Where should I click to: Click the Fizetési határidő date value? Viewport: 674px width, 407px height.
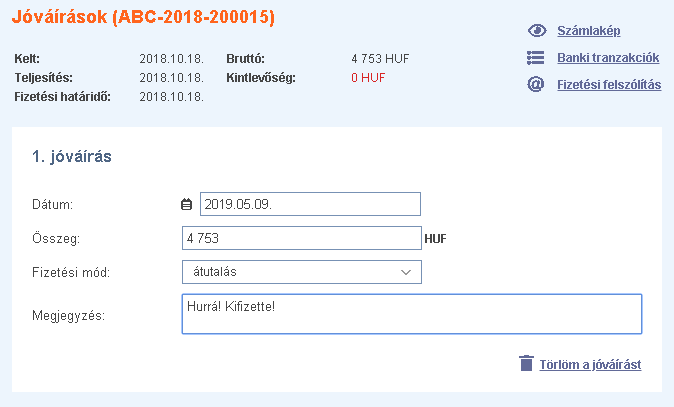(172, 97)
